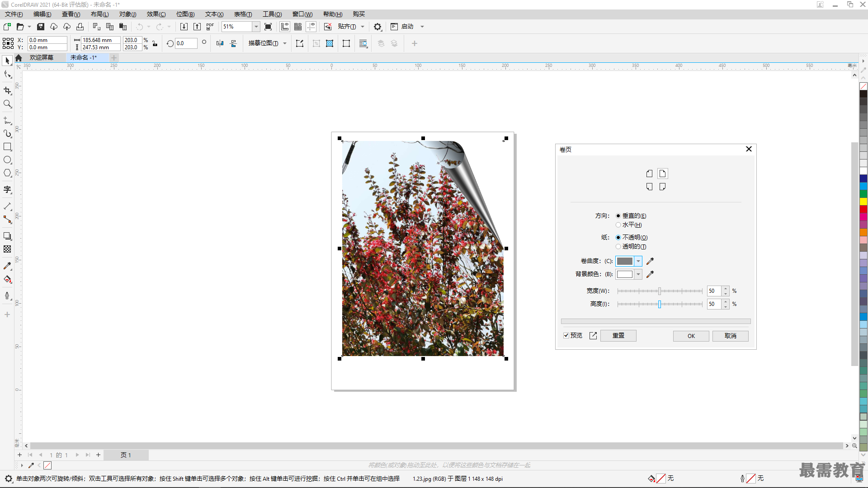Screen dimensions: 868x488
Task: Select the Zoom tool
Action: (7, 104)
